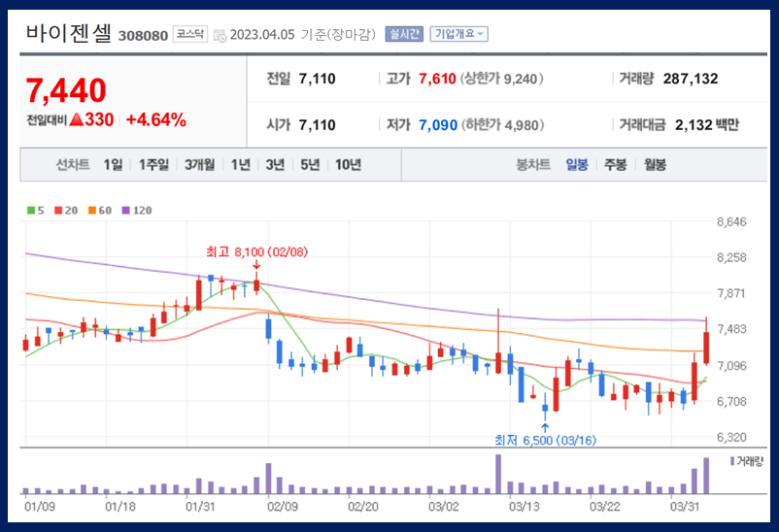This screenshot has width=779, height=532.
Task: Select the 1주일 line chart period
Action: pos(153,164)
